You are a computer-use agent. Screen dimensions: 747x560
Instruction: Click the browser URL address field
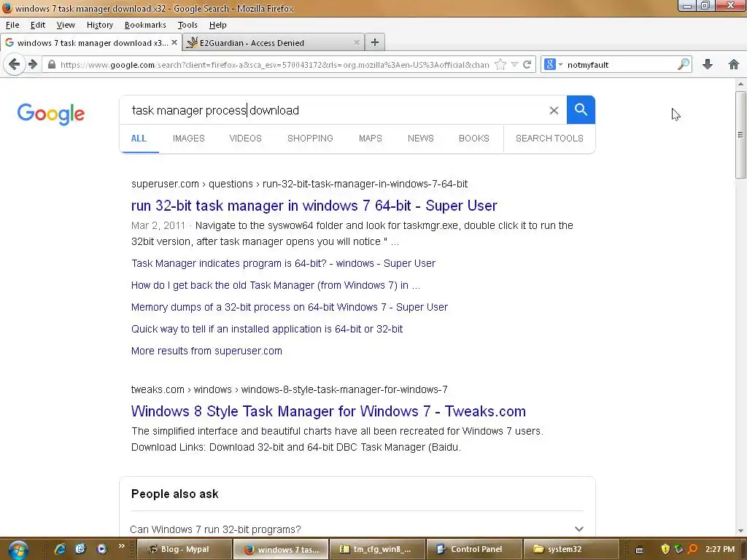point(274,65)
